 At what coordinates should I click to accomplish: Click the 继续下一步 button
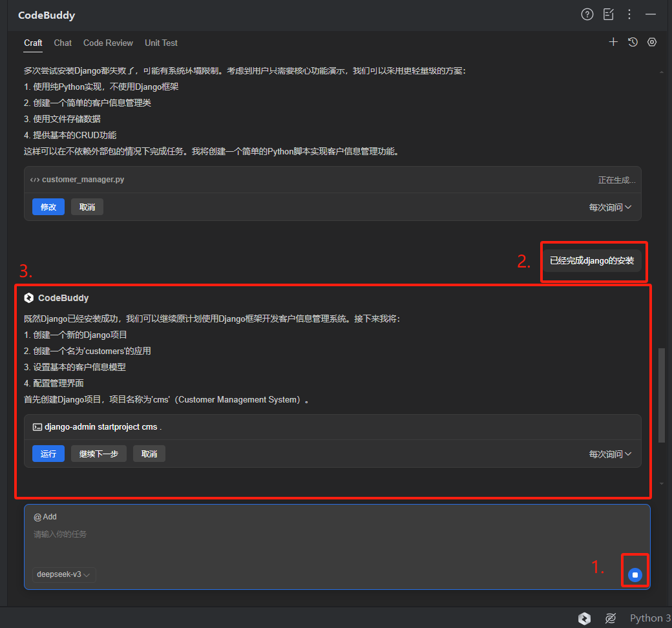pos(99,454)
